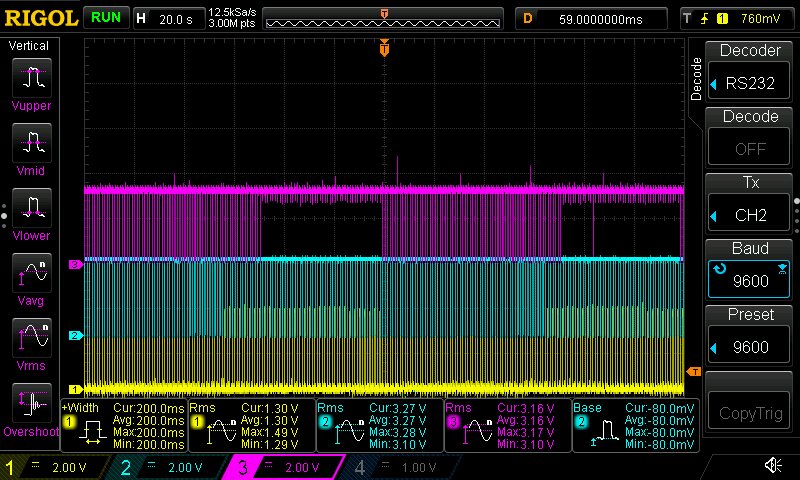Click the +Width measurement result box
The width and height of the screenshot is (800, 480).
pyautogui.click(x=123, y=427)
